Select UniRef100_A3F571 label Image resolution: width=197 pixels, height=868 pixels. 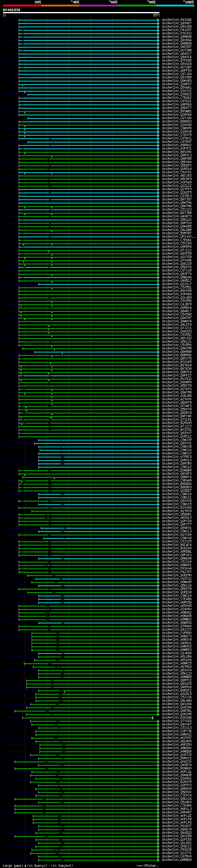(177, 149)
